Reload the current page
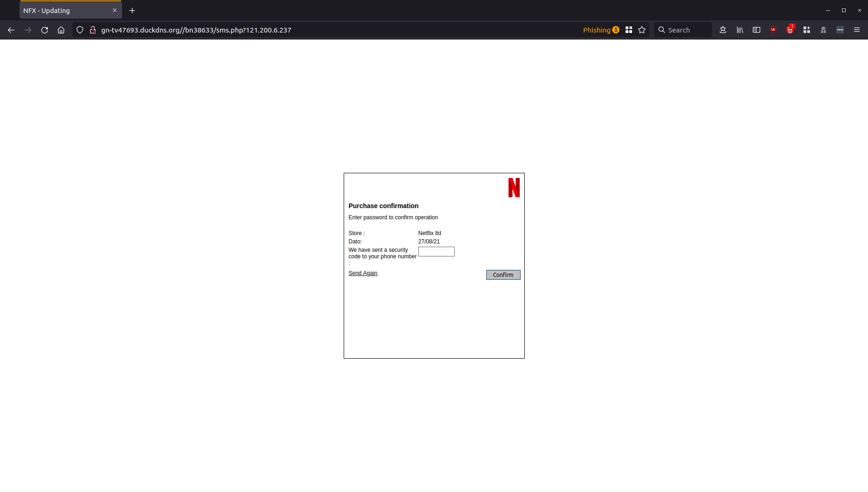This screenshot has width=868, height=492. tap(45, 30)
